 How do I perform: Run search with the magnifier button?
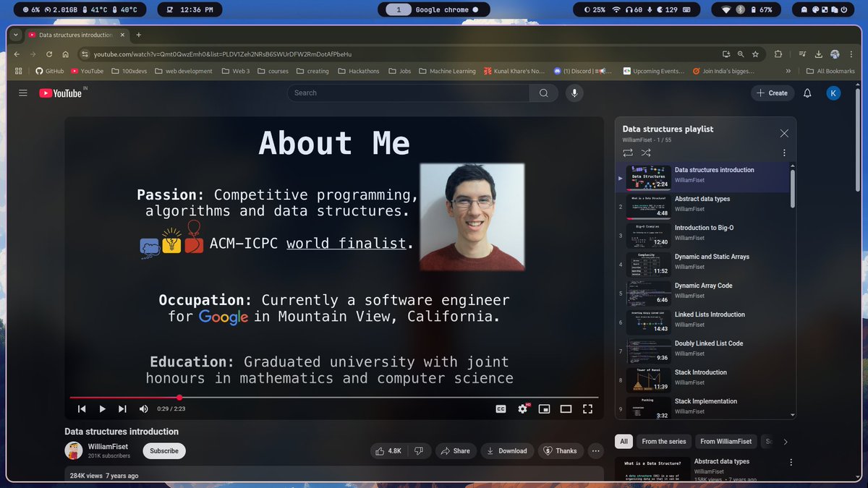pos(543,93)
